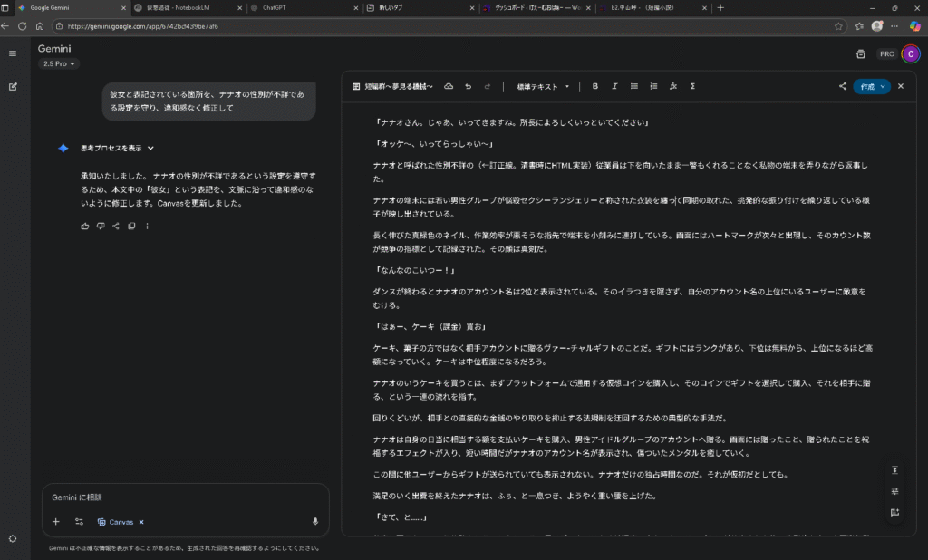This screenshot has height=560, width=928.
Task: Click the microphone voice input icon
Action: pyautogui.click(x=315, y=521)
